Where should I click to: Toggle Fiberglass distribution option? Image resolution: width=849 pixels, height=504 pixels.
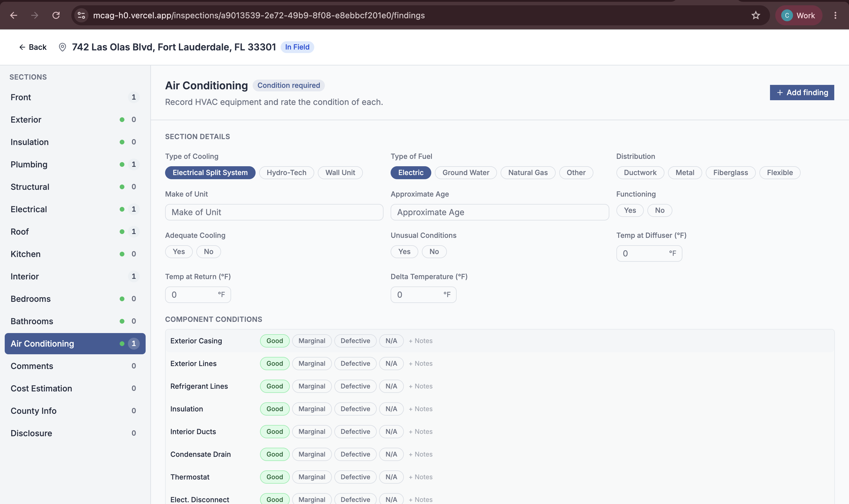click(x=730, y=172)
